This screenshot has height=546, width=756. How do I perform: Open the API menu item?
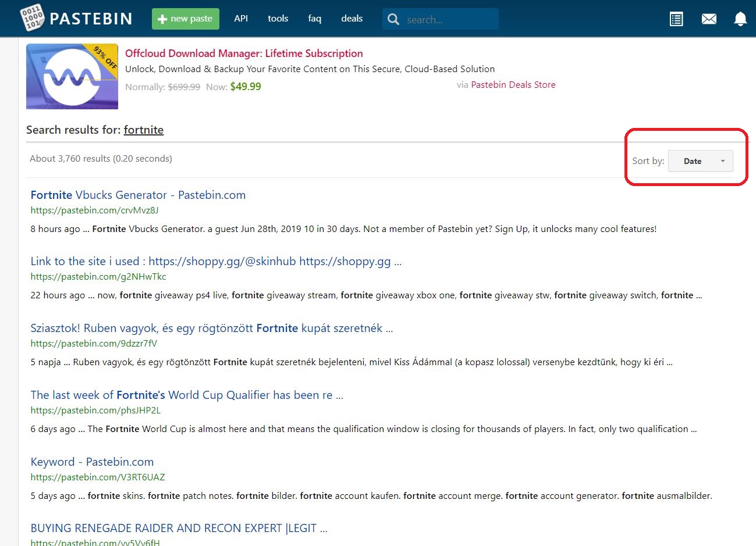pyautogui.click(x=241, y=19)
